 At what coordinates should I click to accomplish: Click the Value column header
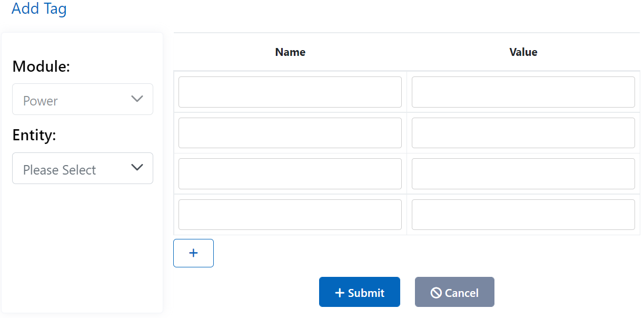(x=523, y=52)
